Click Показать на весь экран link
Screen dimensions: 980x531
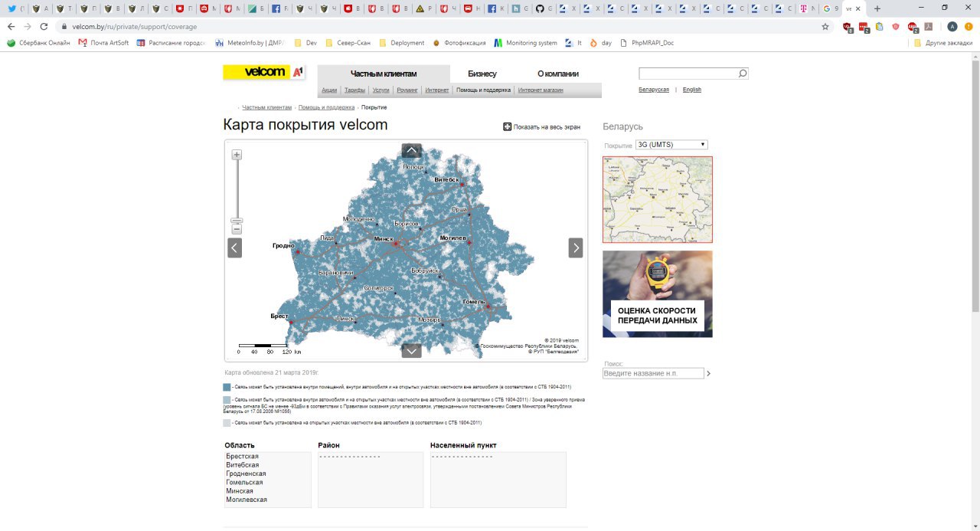547,127
